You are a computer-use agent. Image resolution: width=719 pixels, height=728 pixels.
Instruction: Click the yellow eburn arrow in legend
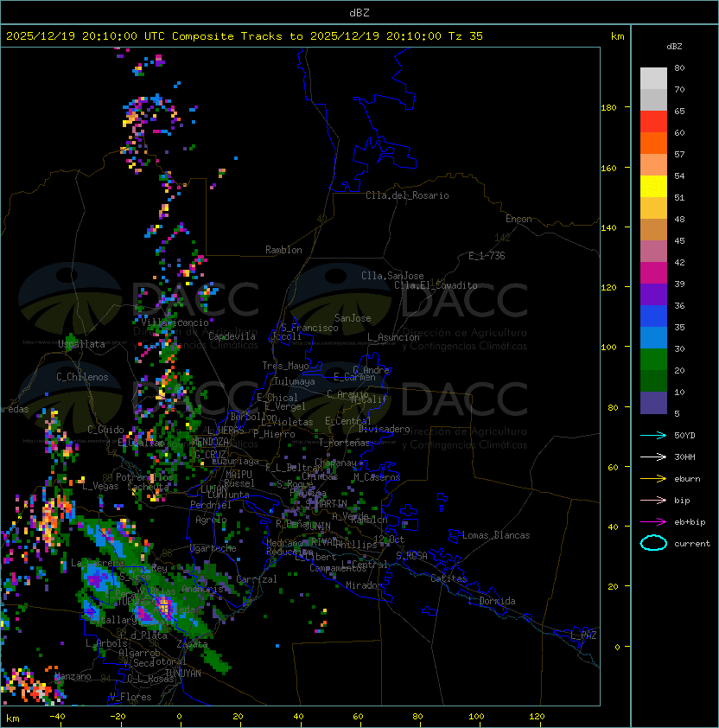pyautogui.click(x=653, y=479)
